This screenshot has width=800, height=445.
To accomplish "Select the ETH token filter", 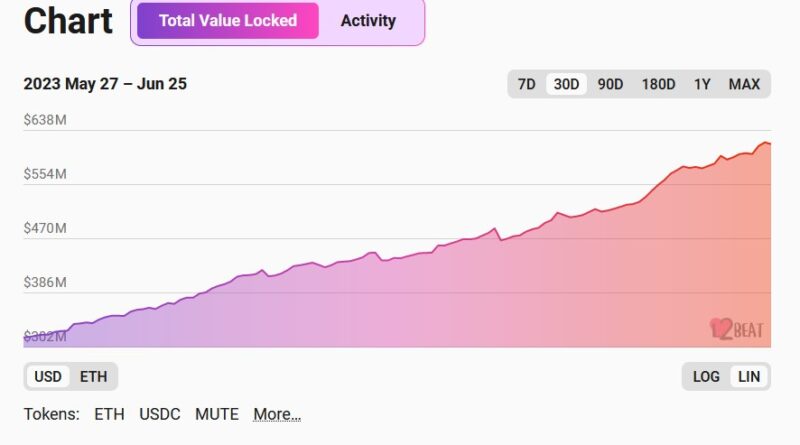I will click(109, 414).
